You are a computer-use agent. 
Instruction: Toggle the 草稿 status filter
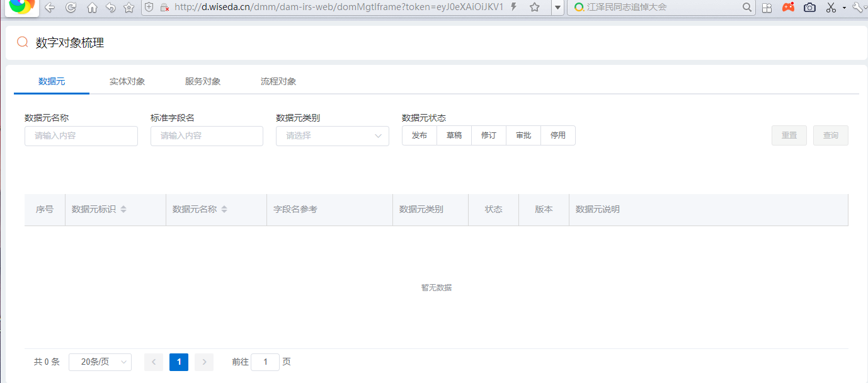click(x=454, y=135)
